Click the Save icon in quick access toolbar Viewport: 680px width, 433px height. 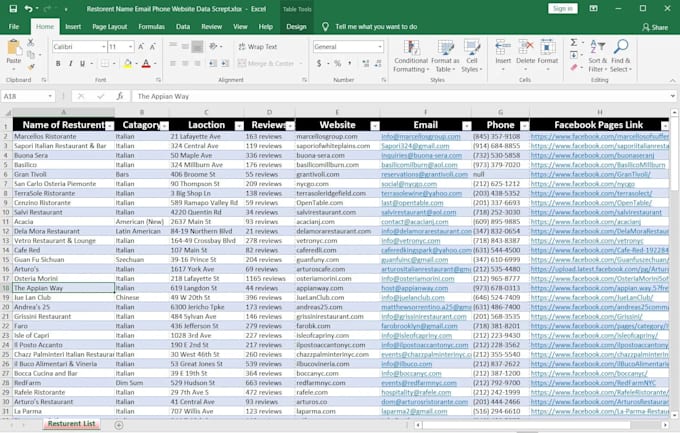coord(13,9)
